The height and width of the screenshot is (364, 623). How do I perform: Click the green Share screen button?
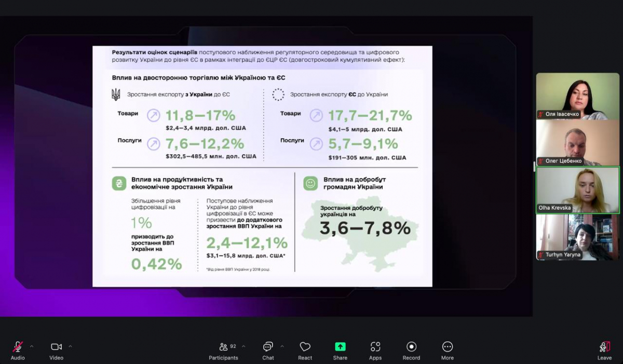(x=340, y=347)
